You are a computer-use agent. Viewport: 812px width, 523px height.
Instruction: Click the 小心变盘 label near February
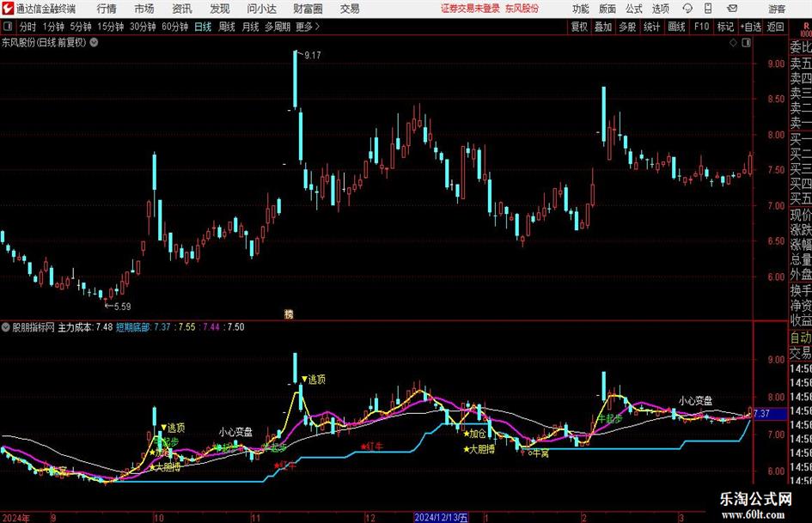click(695, 400)
